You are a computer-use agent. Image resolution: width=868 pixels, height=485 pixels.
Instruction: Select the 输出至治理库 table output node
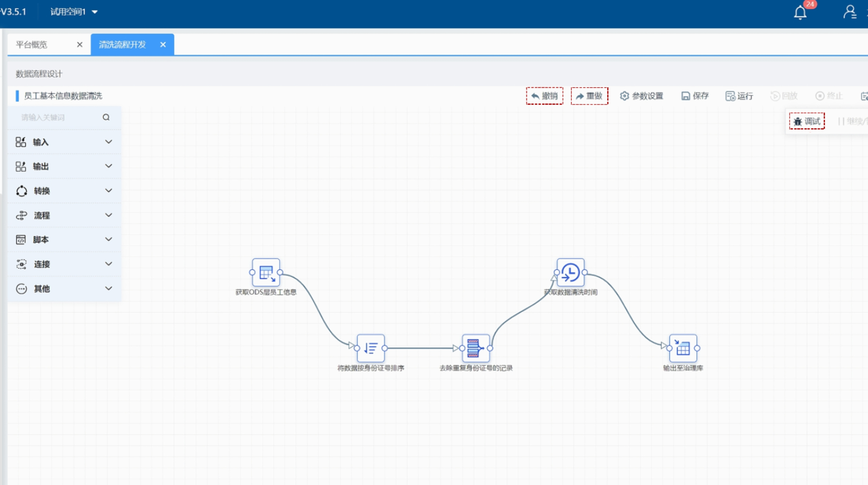[683, 348]
